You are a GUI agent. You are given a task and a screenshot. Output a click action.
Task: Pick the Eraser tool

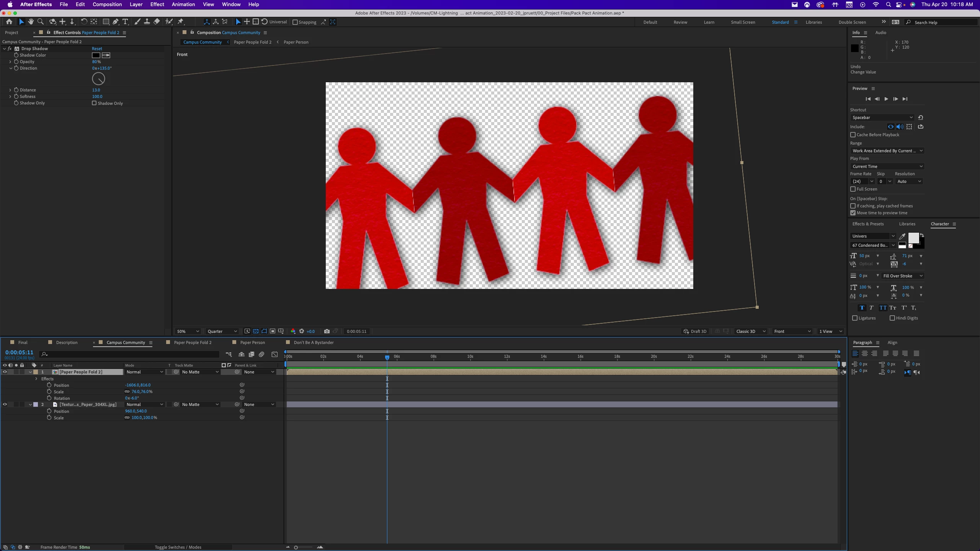[157, 22]
